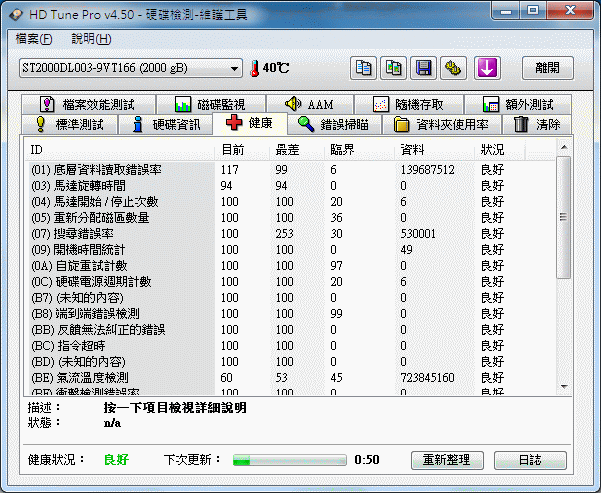Viewport: 601px width, 493px height.
Task: Open the options gears icon
Action: 453,68
